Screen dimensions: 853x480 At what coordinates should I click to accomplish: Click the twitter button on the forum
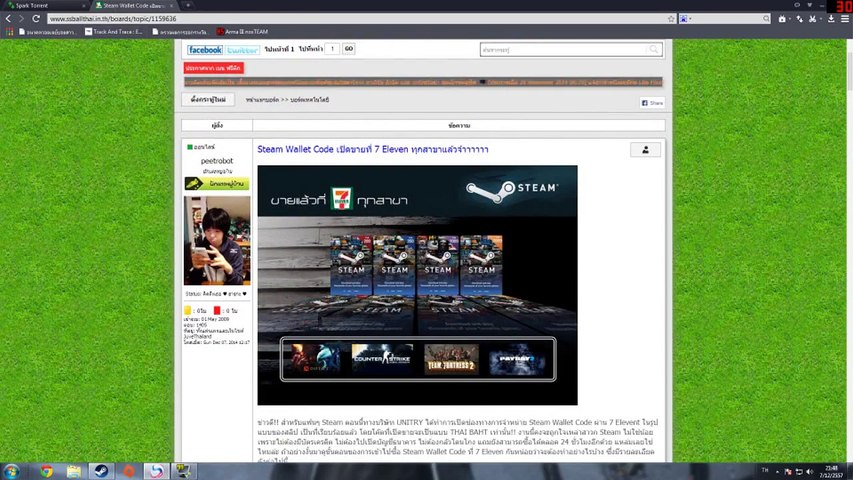(x=243, y=50)
